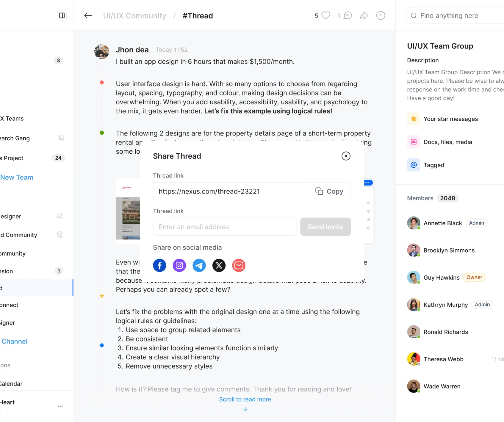
Task: Toggle muted bell beside Community channel
Action: tap(60, 235)
